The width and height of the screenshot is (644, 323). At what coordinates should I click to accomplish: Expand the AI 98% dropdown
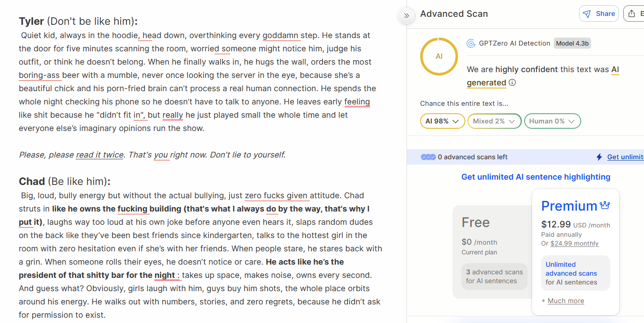442,121
